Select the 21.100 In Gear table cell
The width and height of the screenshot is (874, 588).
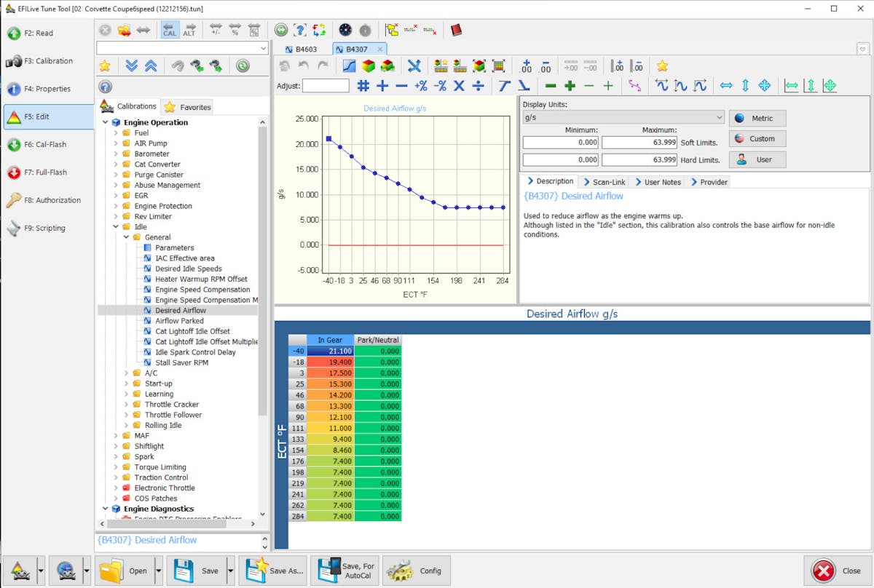pyautogui.click(x=330, y=351)
